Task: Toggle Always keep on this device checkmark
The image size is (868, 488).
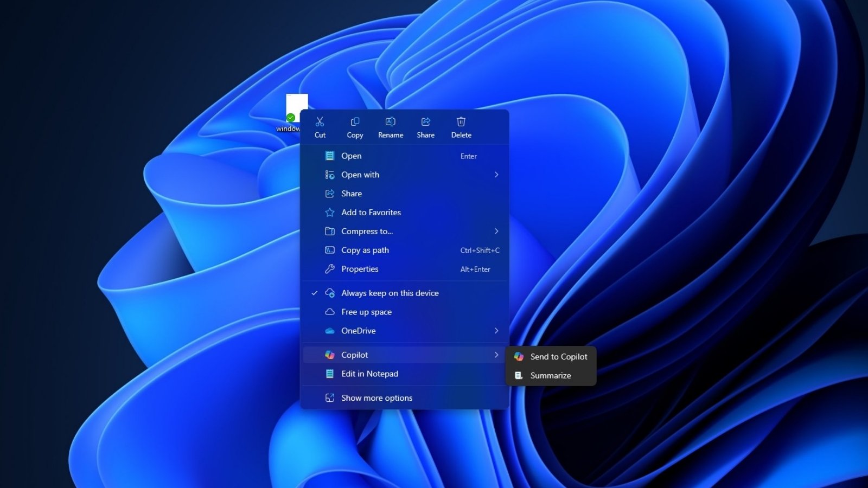Action: pyautogui.click(x=314, y=293)
